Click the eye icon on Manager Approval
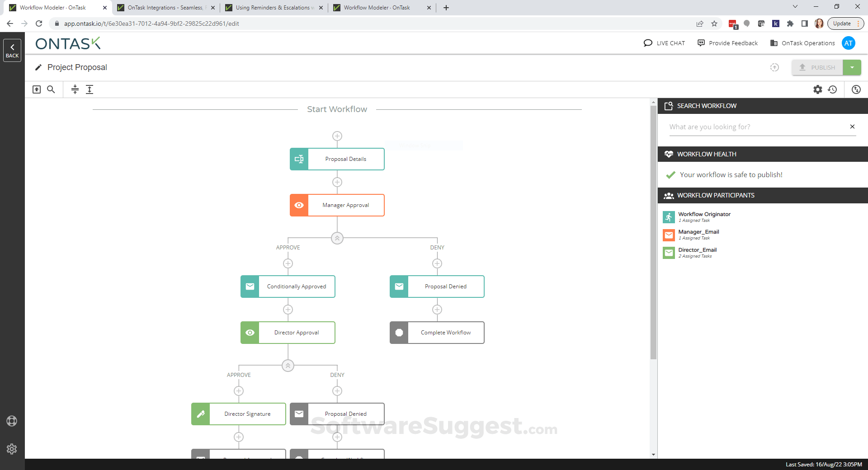Image resolution: width=868 pixels, height=470 pixels. click(x=299, y=205)
